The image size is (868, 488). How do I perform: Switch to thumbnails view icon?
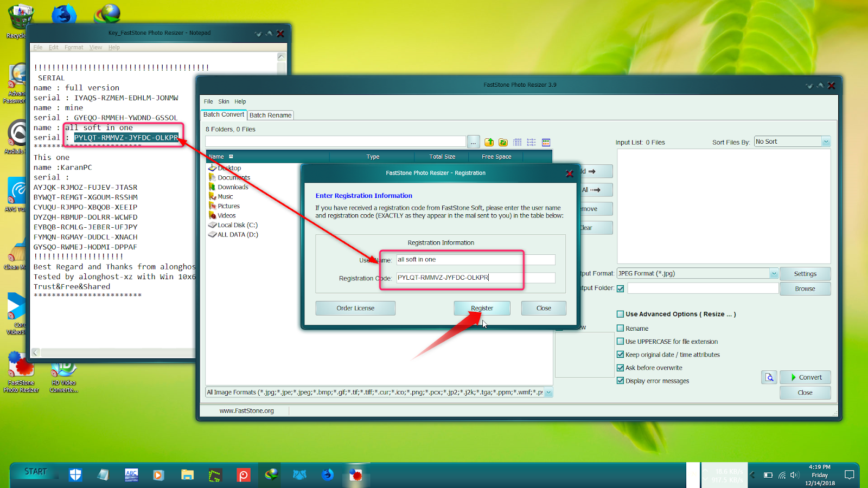[546, 142]
